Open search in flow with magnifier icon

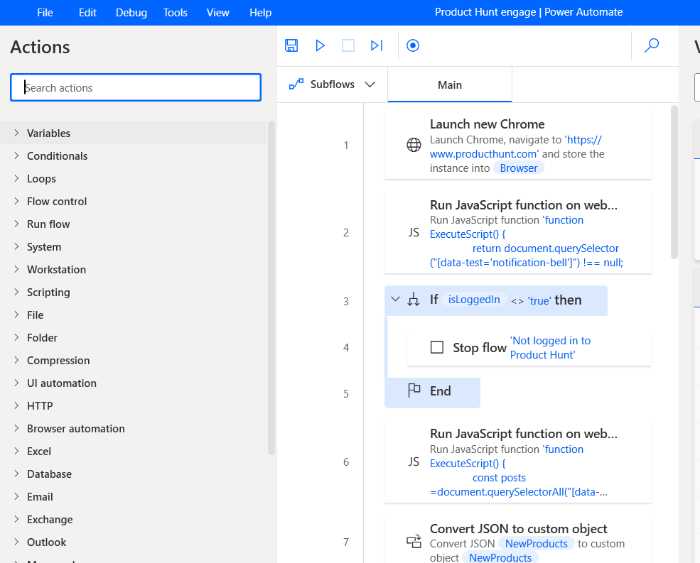click(652, 45)
